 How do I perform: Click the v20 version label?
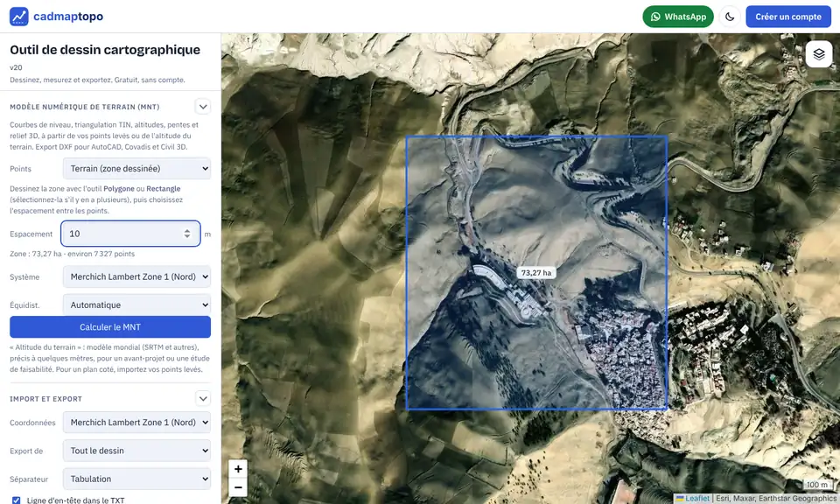pyautogui.click(x=16, y=67)
